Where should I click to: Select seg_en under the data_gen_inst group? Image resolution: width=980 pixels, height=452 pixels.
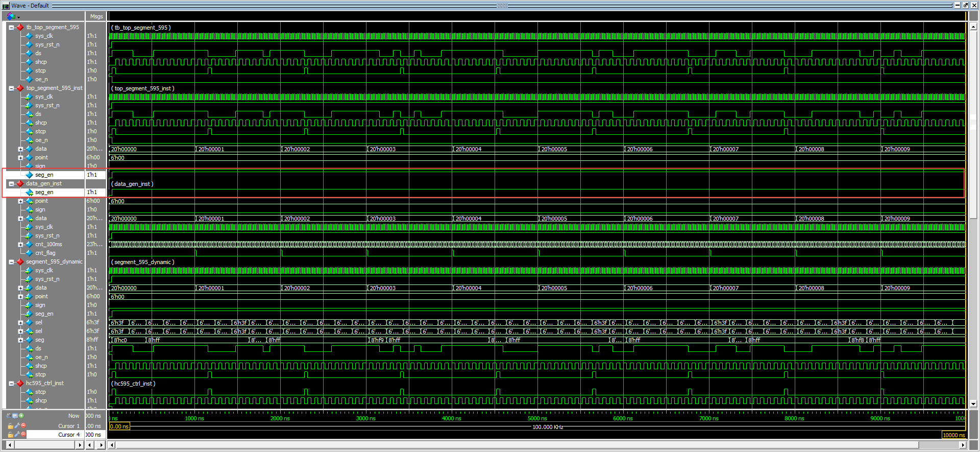click(44, 193)
